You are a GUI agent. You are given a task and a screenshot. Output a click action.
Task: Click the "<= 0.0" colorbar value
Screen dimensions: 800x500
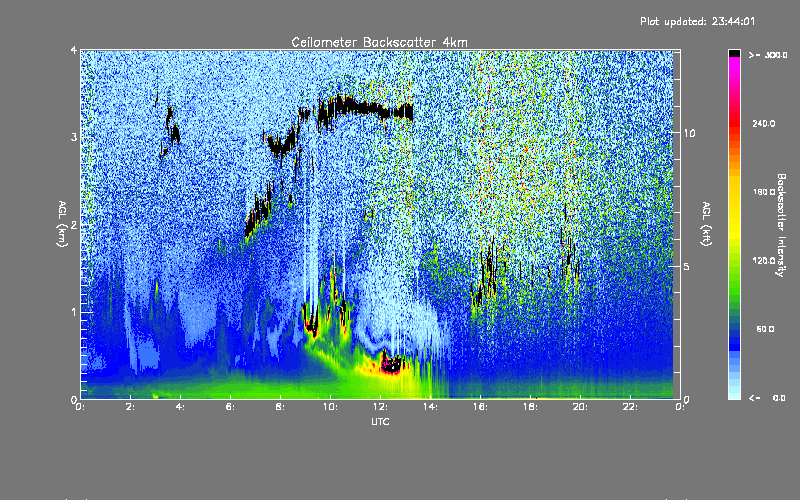point(767,398)
